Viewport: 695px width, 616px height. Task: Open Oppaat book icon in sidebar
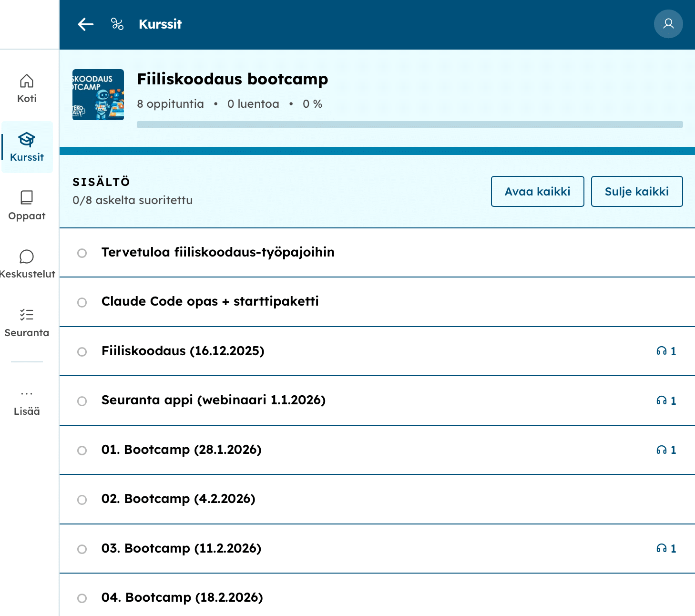click(27, 198)
